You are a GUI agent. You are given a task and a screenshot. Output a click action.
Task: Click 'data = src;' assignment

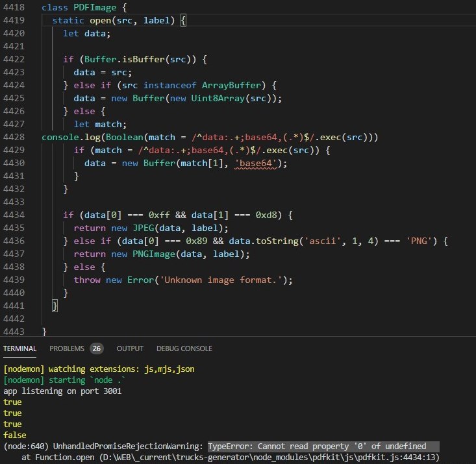coord(103,72)
